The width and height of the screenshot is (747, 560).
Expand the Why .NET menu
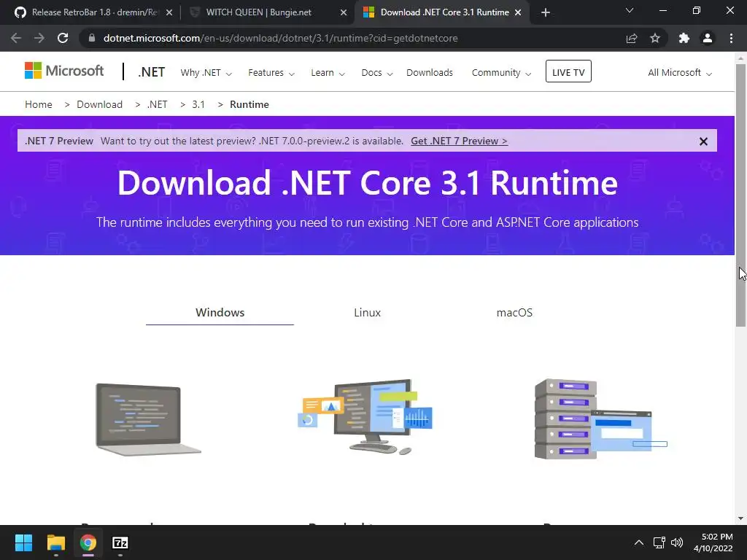(x=206, y=72)
